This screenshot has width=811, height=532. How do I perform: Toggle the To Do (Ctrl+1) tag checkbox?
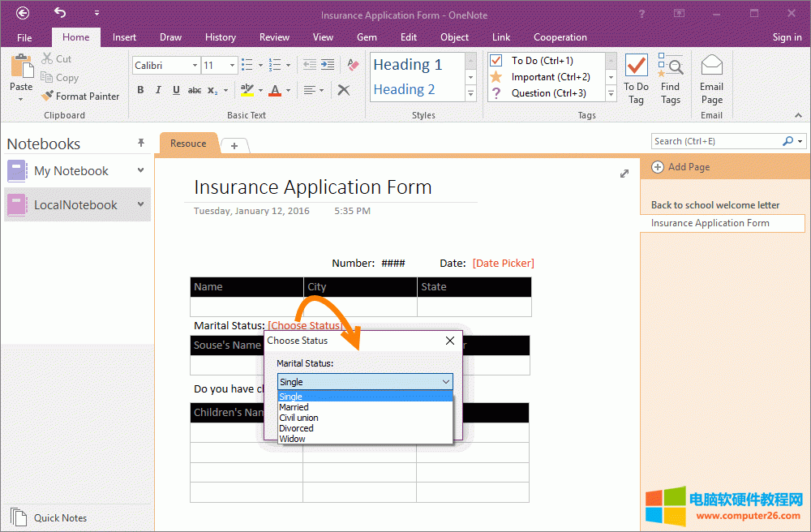496,61
